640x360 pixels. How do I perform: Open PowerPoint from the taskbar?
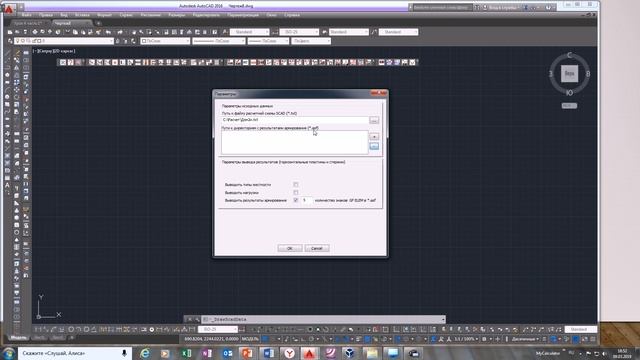pos(248,353)
